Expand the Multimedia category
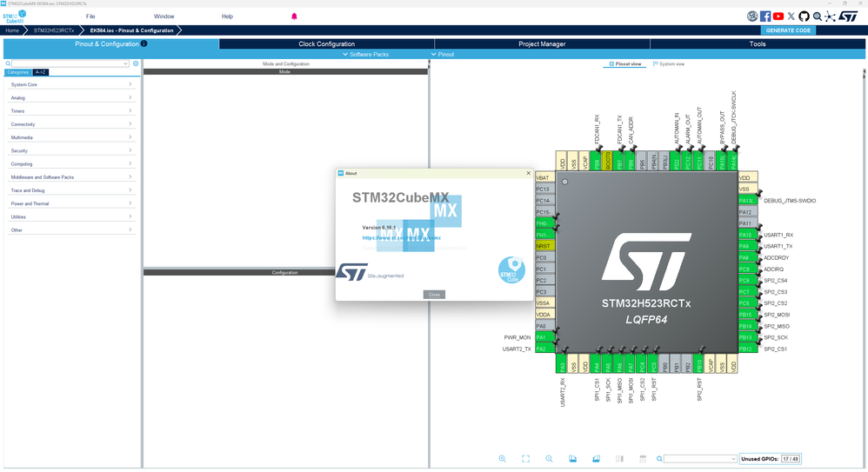This screenshot has width=868, height=472. click(x=71, y=137)
